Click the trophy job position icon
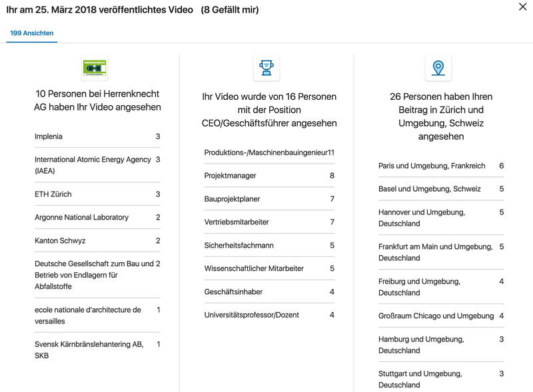This screenshot has width=533, height=392. [266, 67]
